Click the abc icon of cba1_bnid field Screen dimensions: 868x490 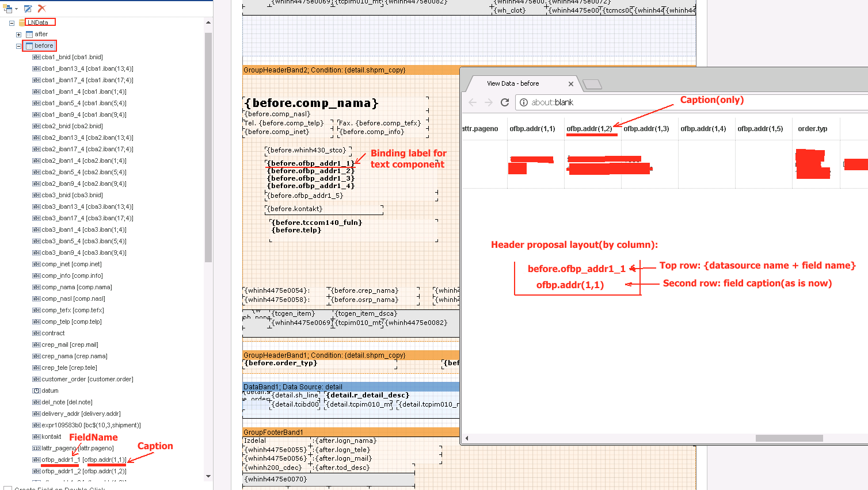pyautogui.click(x=36, y=57)
